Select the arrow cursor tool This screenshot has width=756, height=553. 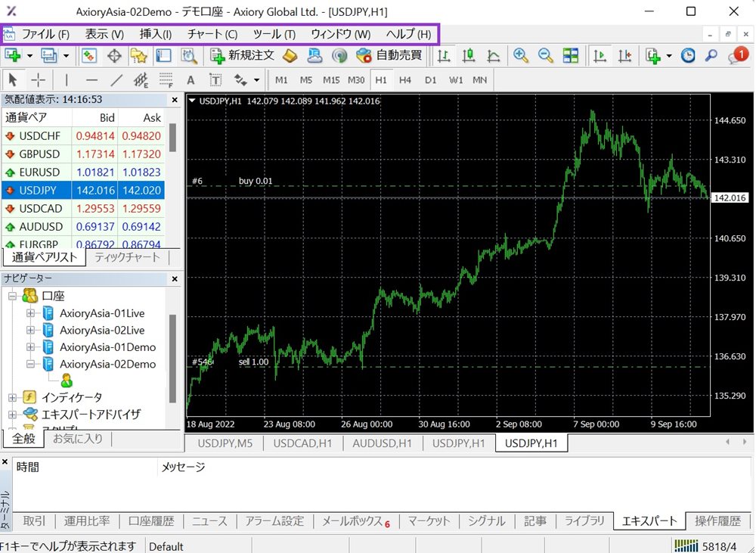(x=13, y=79)
